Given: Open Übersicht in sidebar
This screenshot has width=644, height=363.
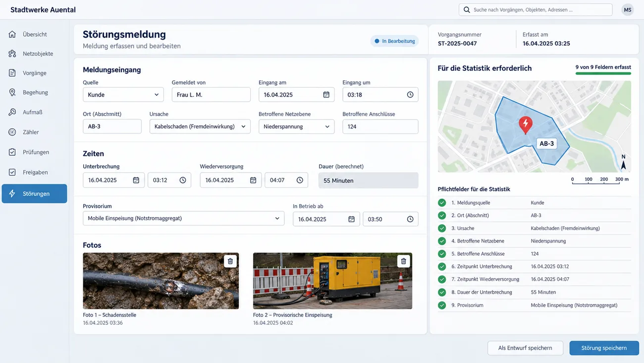Looking at the screenshot, I should (34, 34).
